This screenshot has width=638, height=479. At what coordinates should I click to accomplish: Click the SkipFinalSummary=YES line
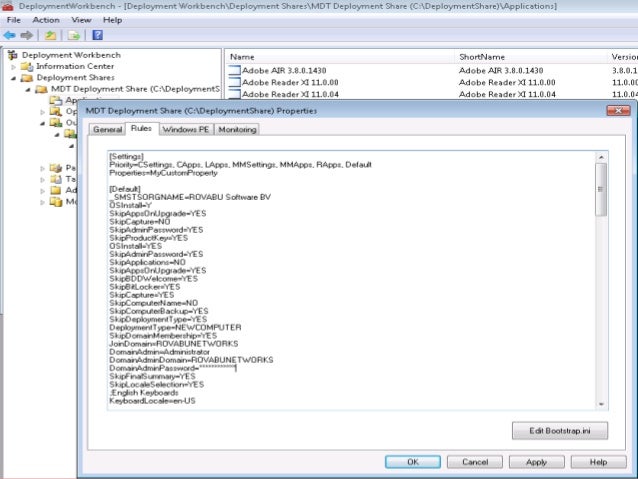pos(152,376)
